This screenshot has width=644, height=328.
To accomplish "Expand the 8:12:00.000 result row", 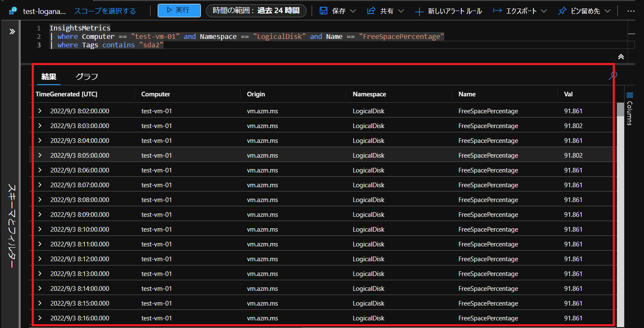I will pos(40,259).
